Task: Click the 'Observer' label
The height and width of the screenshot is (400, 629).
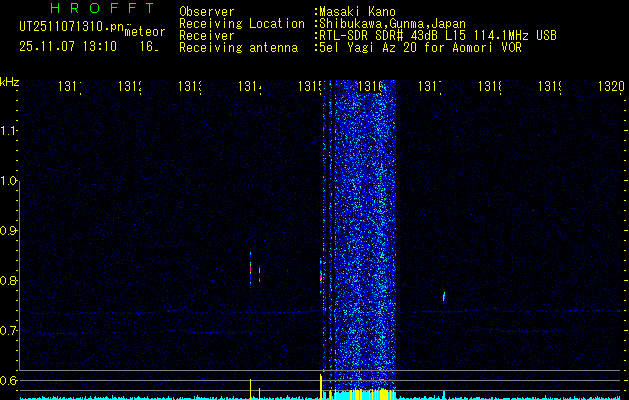Action: (x=207, y=12)
